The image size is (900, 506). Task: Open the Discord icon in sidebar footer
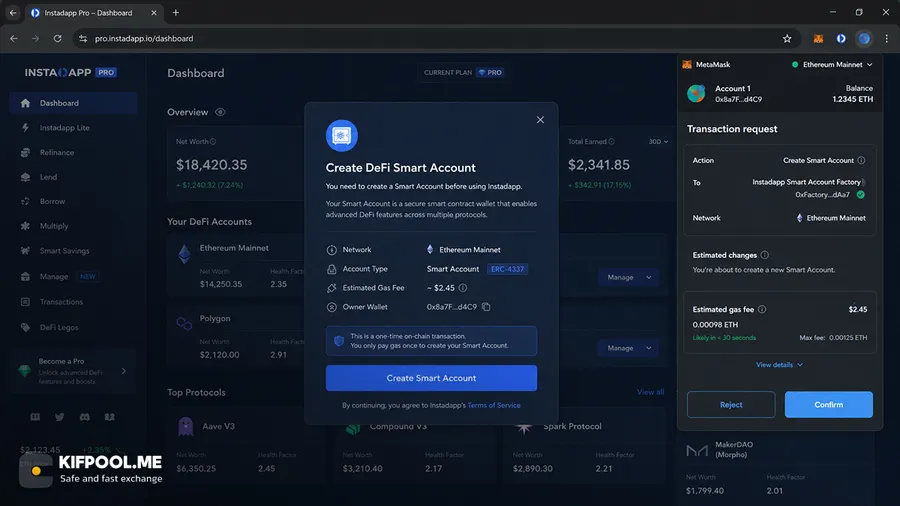(85, 417)
